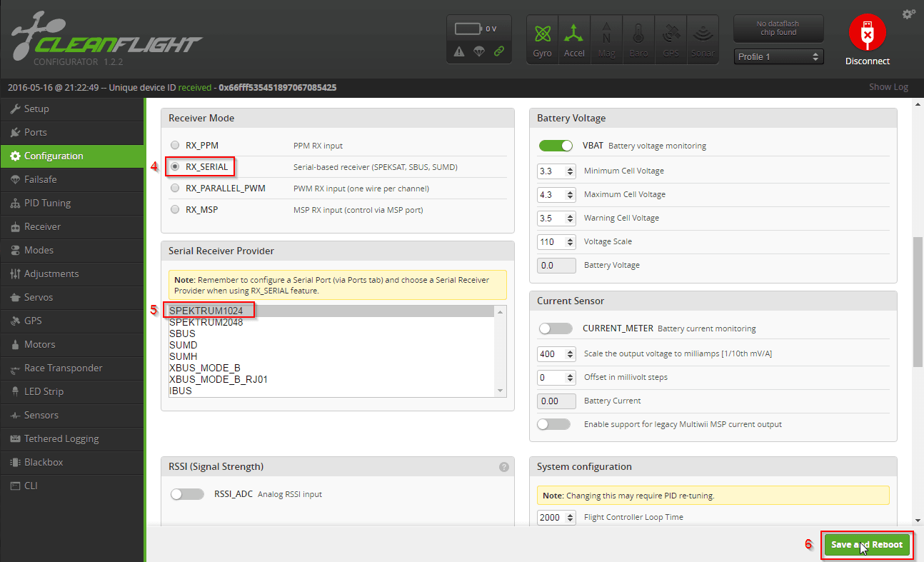The height and width of the screenshot is (562, 924).
Task: Enable the CURRENT_METER battery current toggle
Action: (x=555, y=328)
